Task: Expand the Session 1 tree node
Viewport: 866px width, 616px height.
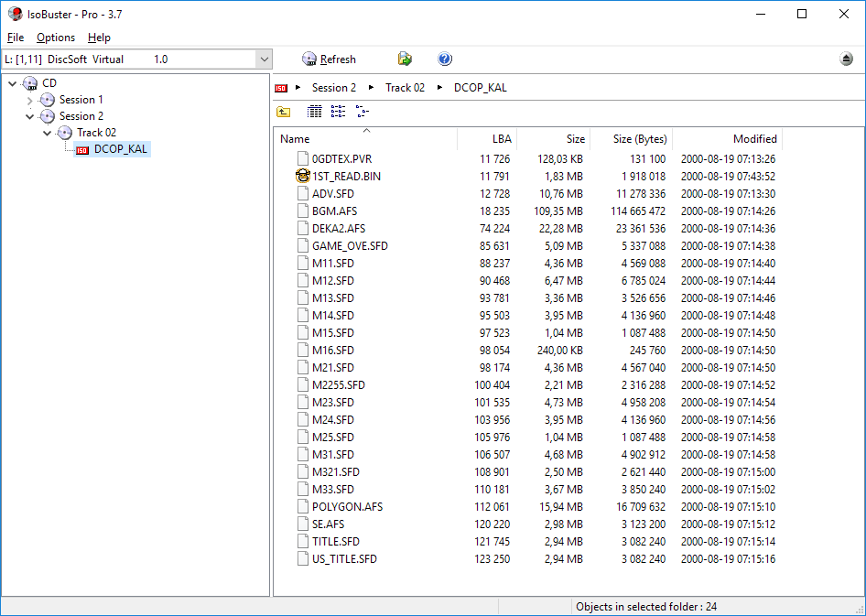Action: click(30, 101)
